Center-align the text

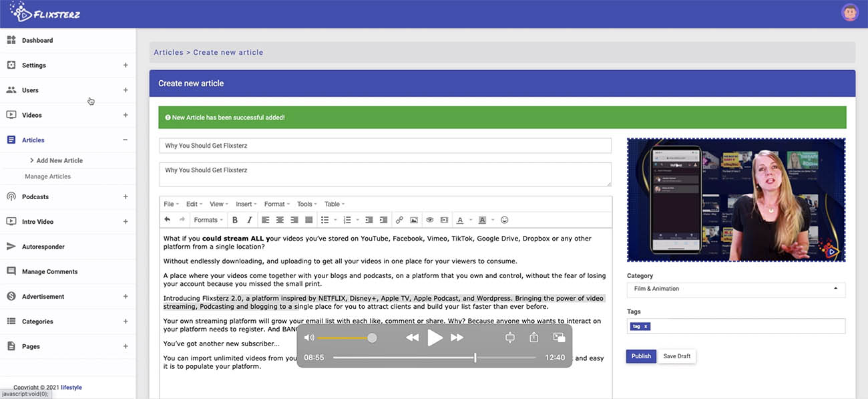(280, 220)
